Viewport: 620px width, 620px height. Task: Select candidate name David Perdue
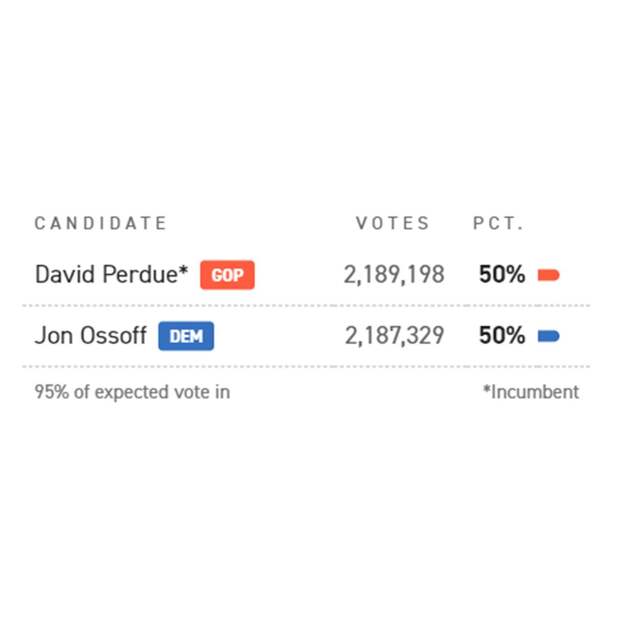tap(107, 274)
